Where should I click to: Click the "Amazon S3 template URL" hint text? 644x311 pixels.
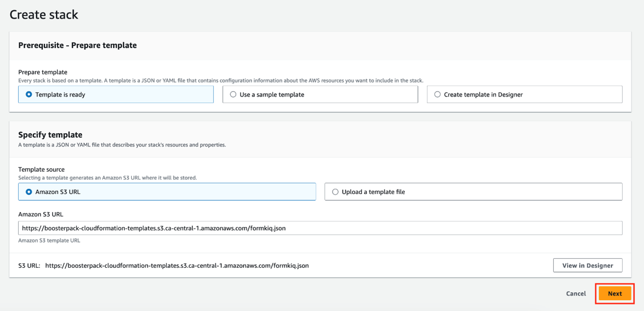click(x=49, y=241)
